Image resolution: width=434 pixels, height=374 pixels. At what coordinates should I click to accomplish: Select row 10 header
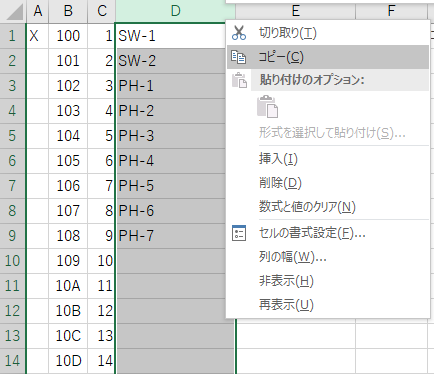tap(13, 261)
